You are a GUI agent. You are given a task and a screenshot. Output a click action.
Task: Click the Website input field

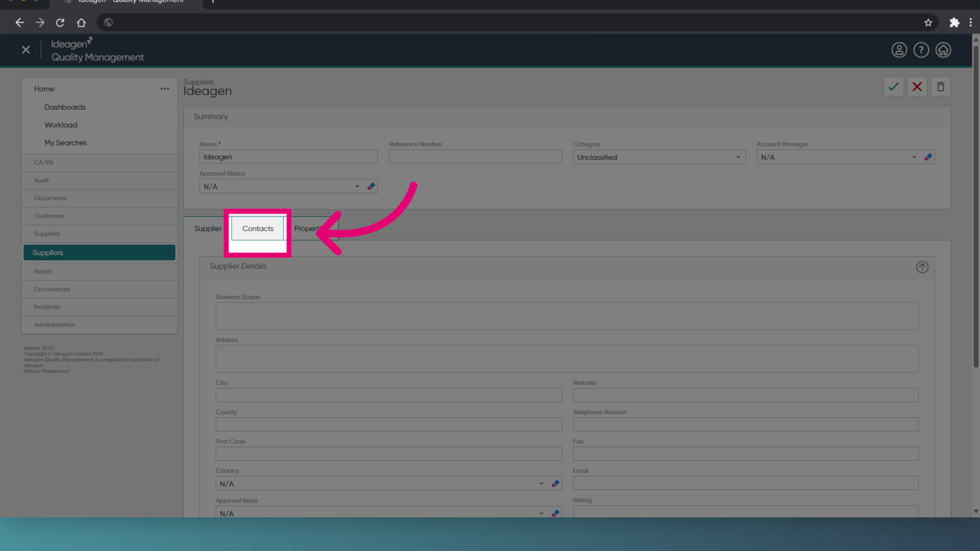(x=745, y=395)
